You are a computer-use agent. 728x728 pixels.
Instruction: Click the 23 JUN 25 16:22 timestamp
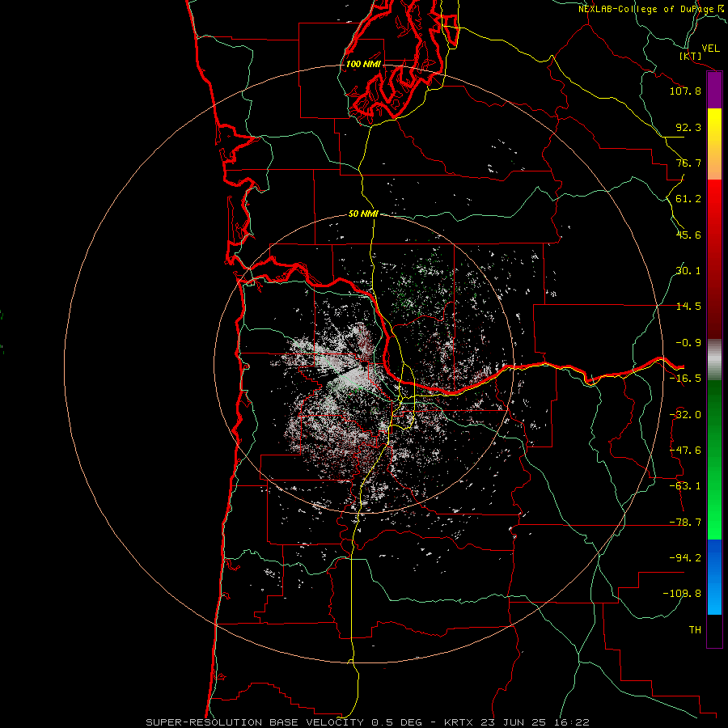(534, 722)
